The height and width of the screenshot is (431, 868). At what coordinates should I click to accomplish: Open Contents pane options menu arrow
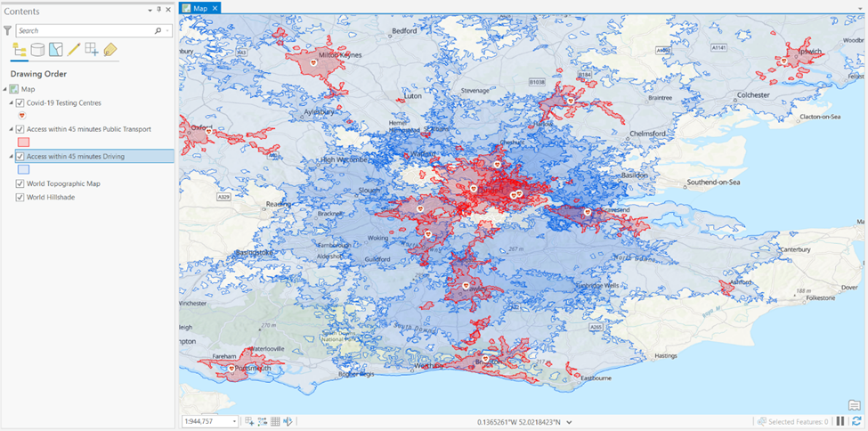point(150,10)
